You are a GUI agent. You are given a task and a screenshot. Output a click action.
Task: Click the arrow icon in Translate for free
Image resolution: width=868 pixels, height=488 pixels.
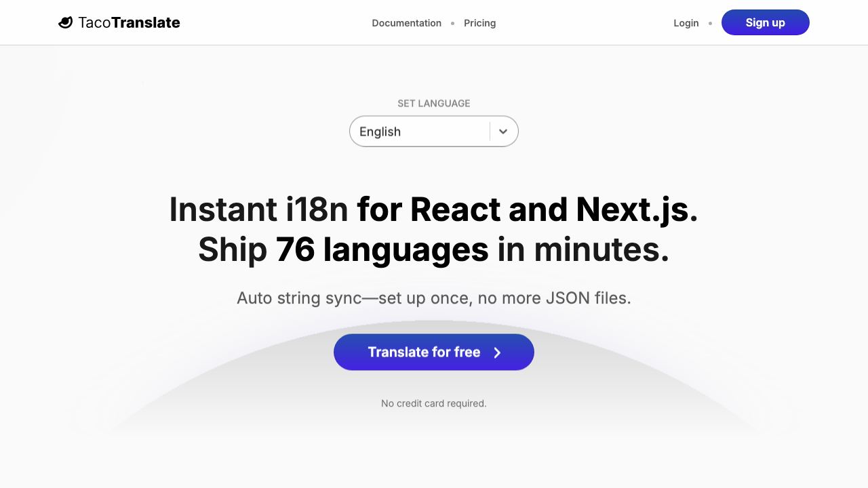click(497, 352)
